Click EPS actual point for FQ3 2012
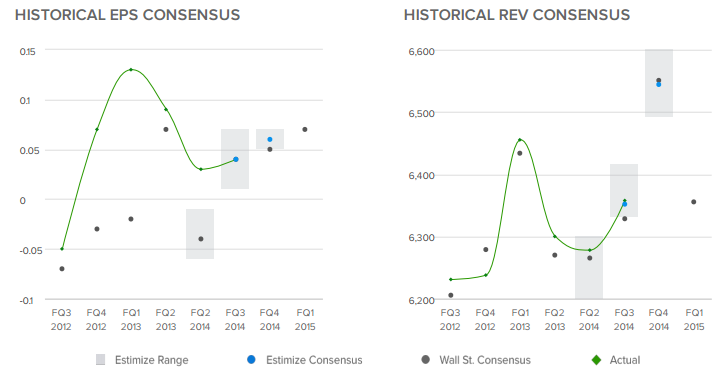 [x=62, y=249]
